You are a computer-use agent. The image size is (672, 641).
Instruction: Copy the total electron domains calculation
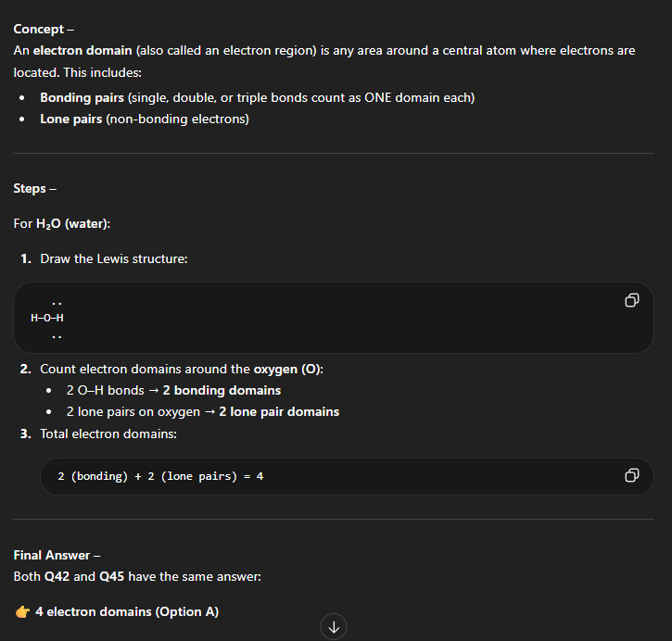pyautogui.click(x=631, y=475)
